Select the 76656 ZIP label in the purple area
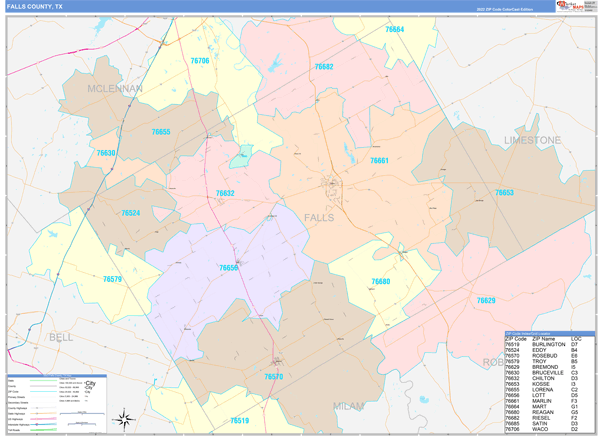 229,267
